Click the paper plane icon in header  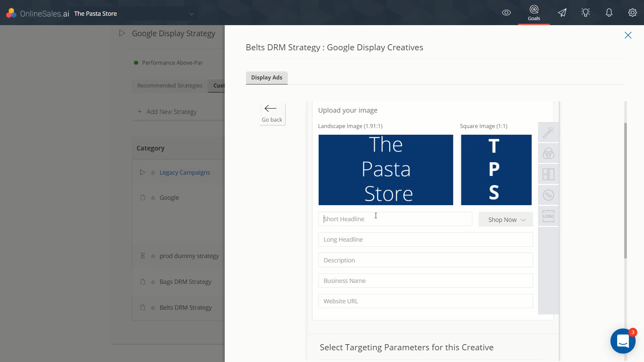pos(562,13)
